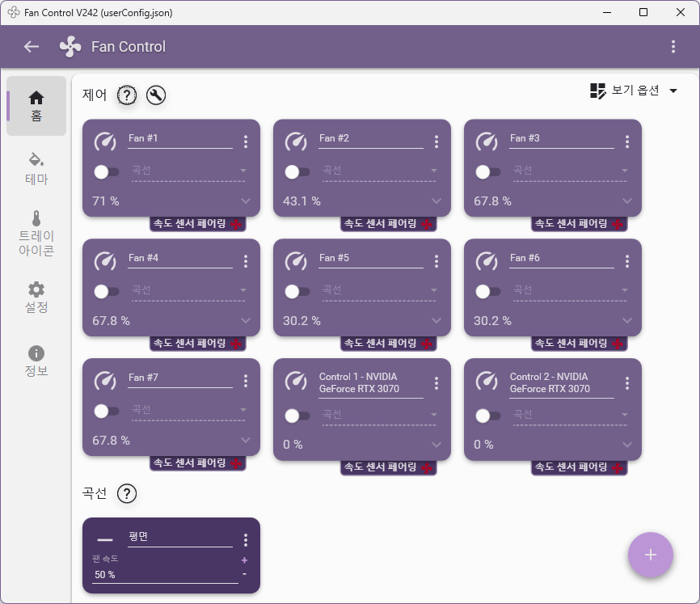Click the wrench icon next to 제어

point(156,95)
